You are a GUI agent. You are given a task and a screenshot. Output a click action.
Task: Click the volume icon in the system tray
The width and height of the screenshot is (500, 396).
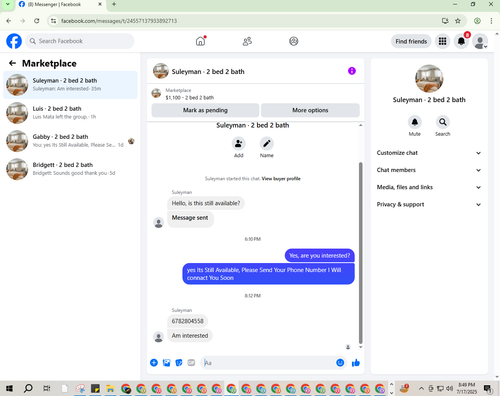(450, 388)
